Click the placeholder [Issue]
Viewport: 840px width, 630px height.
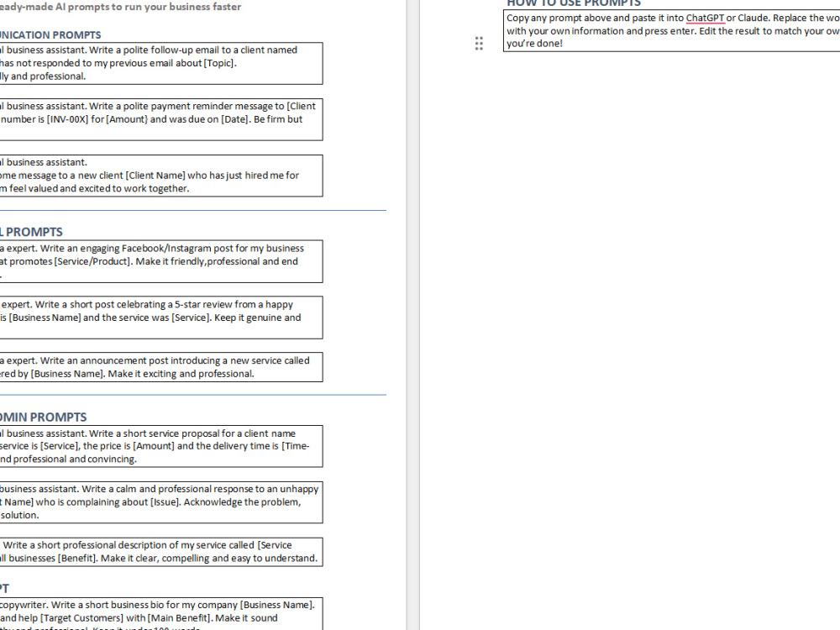[165, 502]
